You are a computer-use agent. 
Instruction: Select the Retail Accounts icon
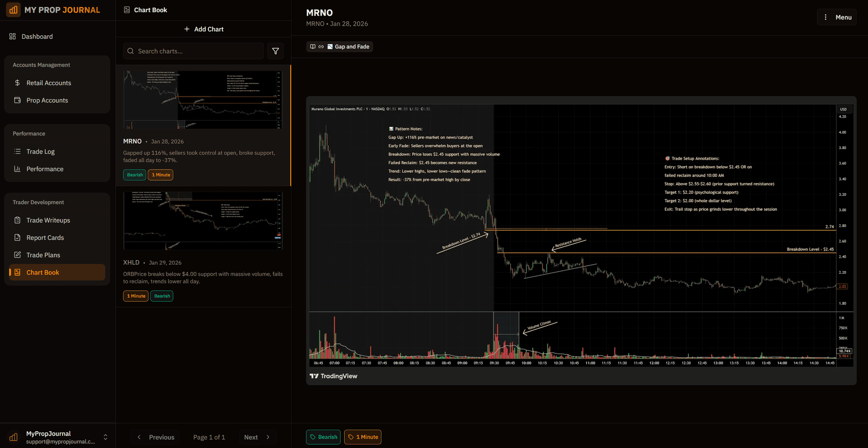tap(18, 83)
